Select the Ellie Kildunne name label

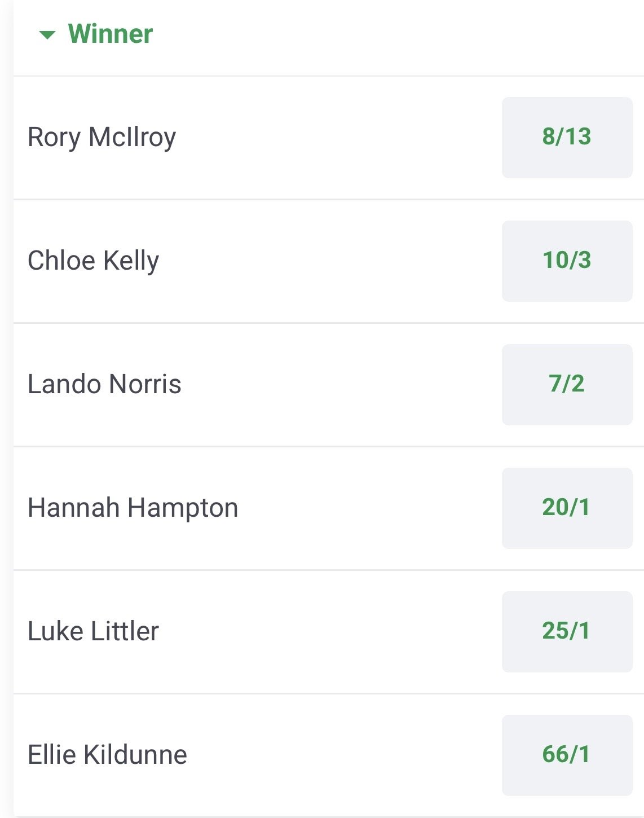(107, 755)
